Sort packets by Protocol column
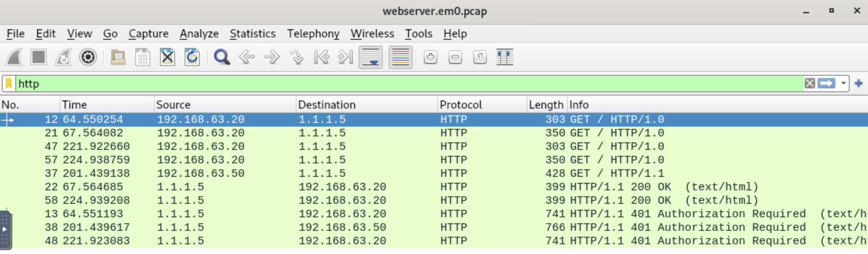This screenshot has height=254, width=868. click(482, 105)
